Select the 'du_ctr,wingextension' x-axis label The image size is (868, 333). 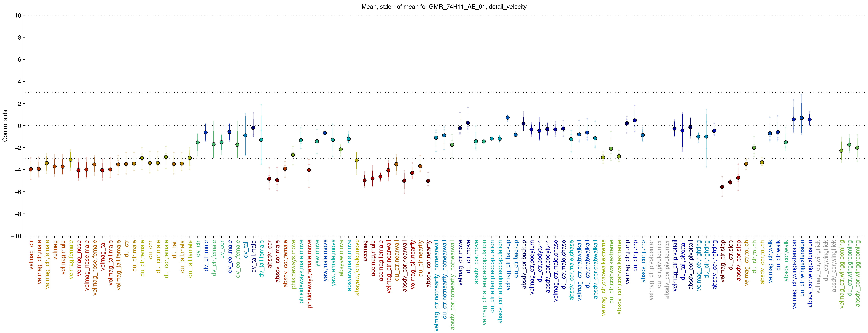(x=802, y=268)
